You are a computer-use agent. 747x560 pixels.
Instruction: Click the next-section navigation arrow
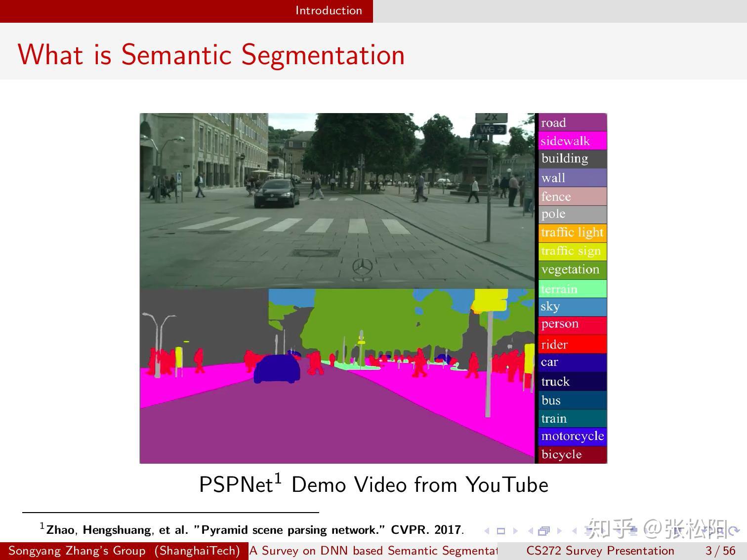604,530
